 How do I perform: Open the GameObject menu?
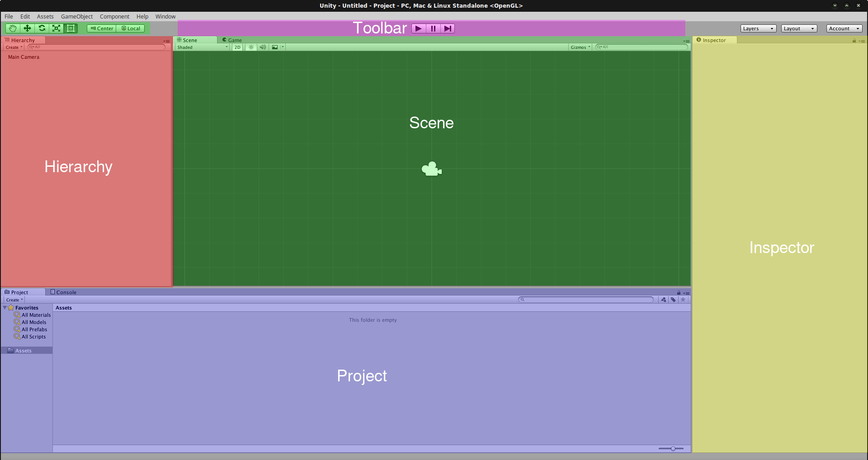(x=76, y=16)
